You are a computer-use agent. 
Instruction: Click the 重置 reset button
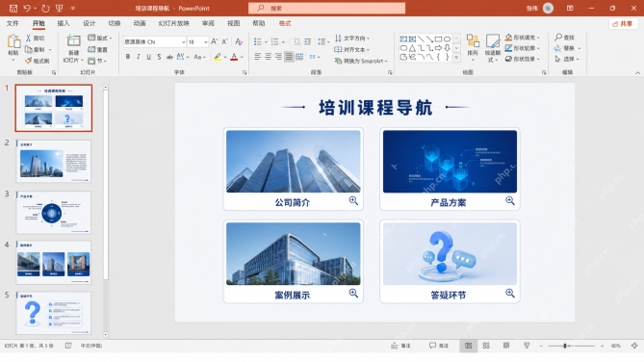[x=98, y=49]
